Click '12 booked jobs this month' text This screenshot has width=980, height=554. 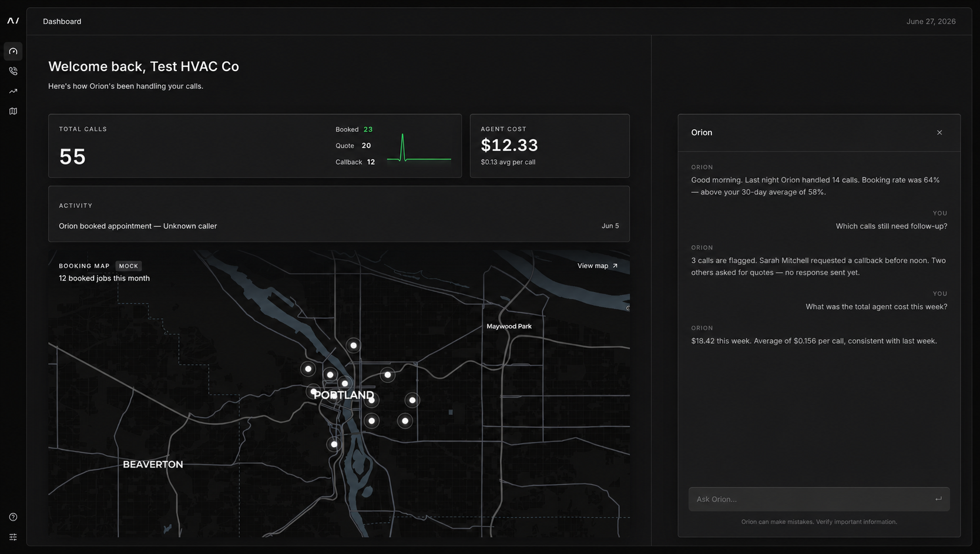click(104, 278)
